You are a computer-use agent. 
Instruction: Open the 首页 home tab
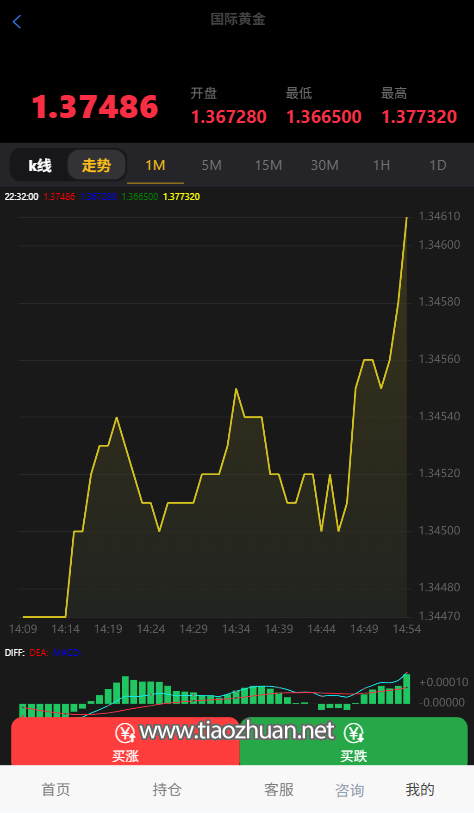click(x=55, y=790)
